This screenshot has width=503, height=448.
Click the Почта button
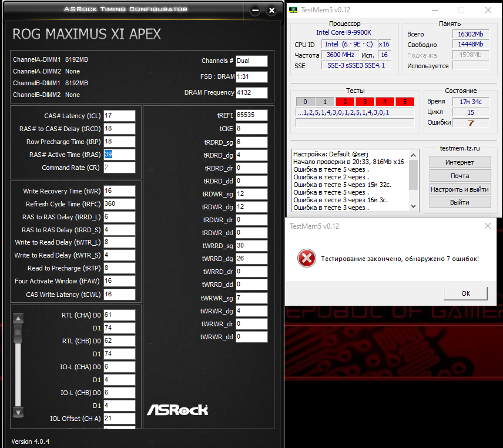point(460,176)
